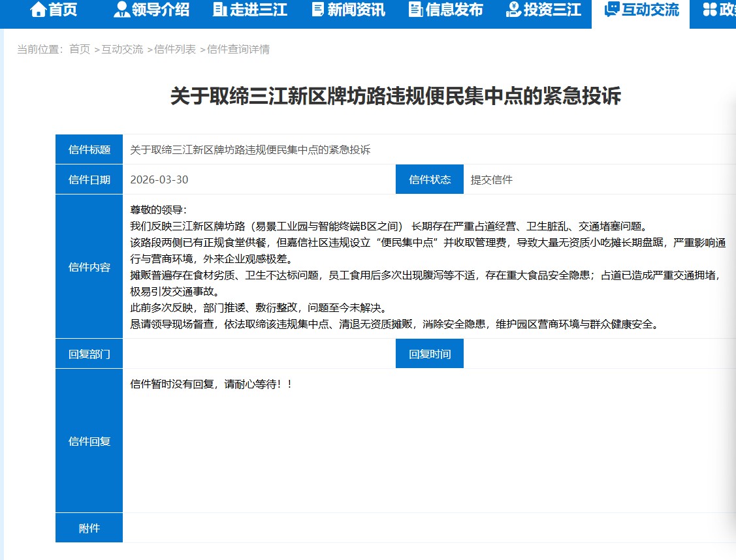The image size is (736, 560).
Task: Click the blue 信件状态 label cell
Action: [430, 179]
